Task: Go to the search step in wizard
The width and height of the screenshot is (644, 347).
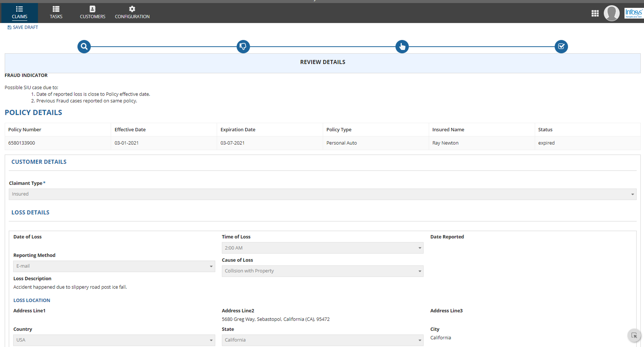Action: (84, 46)
